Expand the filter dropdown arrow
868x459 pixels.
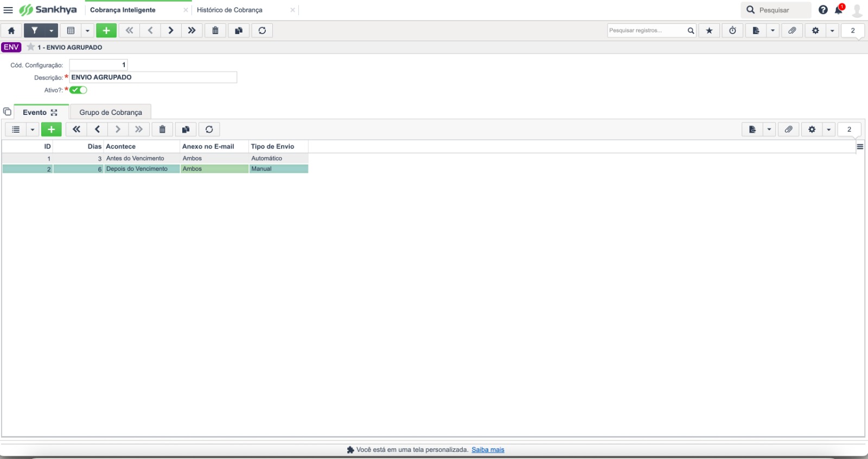point(52,31)
